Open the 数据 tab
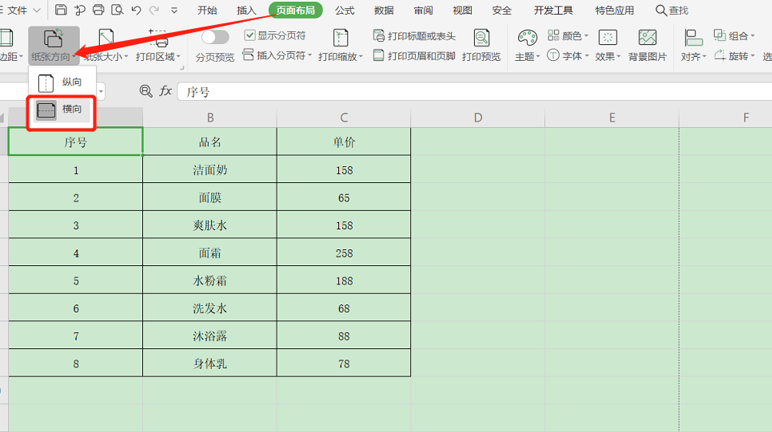The height and width of the screenshot is (432, 772). (x=384, y=10)
